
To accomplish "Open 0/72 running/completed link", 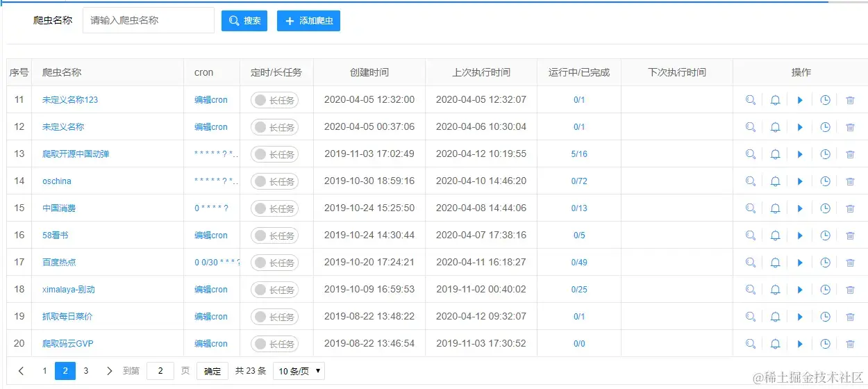I will point(579,181).
